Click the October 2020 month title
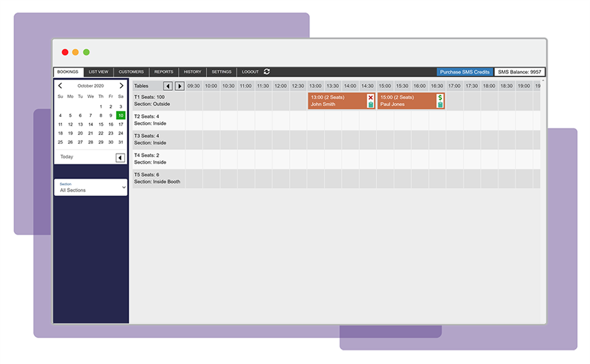 pyautogui.click(x=91, y=85)
